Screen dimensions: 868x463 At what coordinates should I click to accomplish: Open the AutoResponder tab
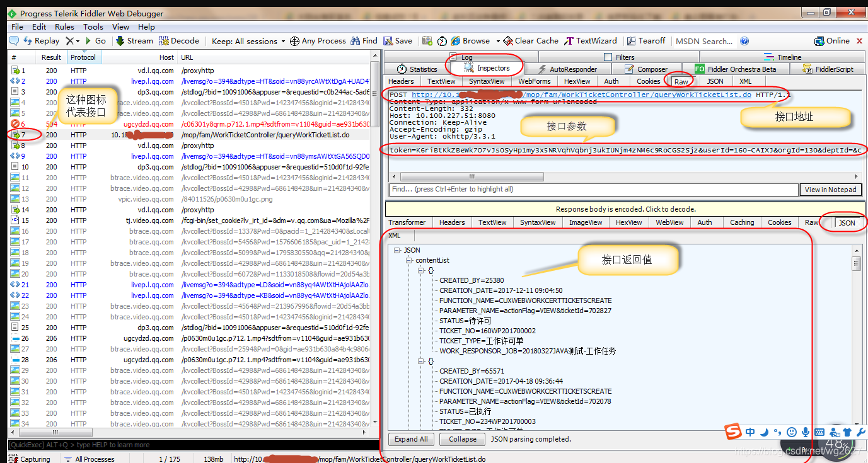pyautogui.click(x=567, y=69)
